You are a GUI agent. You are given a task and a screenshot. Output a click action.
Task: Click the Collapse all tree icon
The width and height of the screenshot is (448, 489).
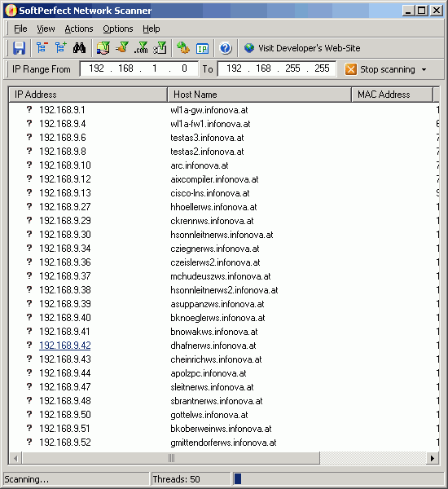coord(42,48)
